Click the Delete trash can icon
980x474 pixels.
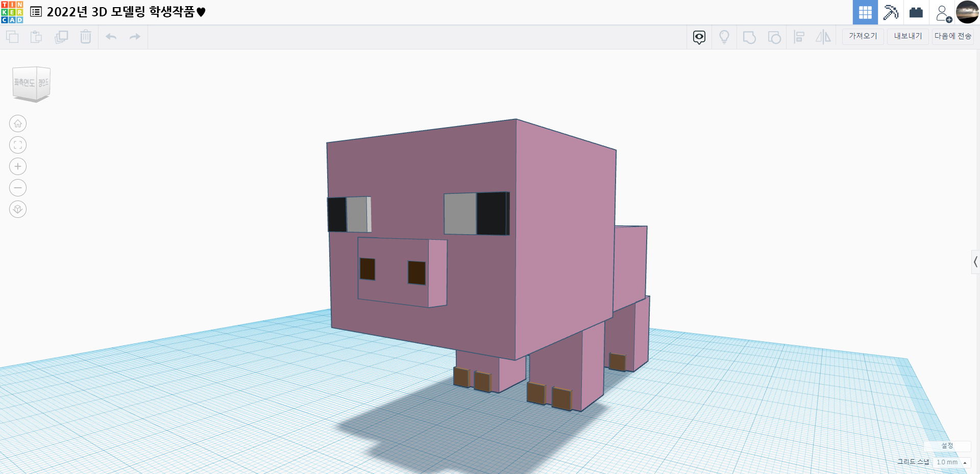[86, 37]
